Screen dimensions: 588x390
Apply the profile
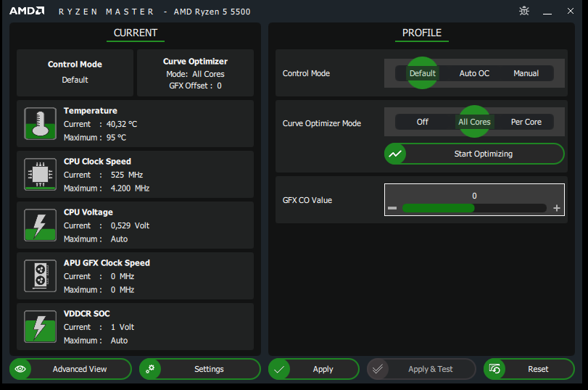pyautogui.click(x=313, y=369)
